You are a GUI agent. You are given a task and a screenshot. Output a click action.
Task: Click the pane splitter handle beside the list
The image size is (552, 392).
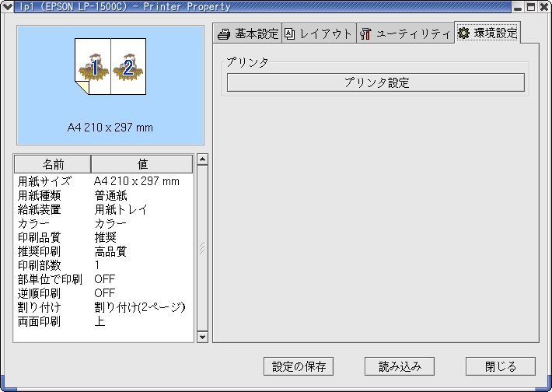point(202,247)
